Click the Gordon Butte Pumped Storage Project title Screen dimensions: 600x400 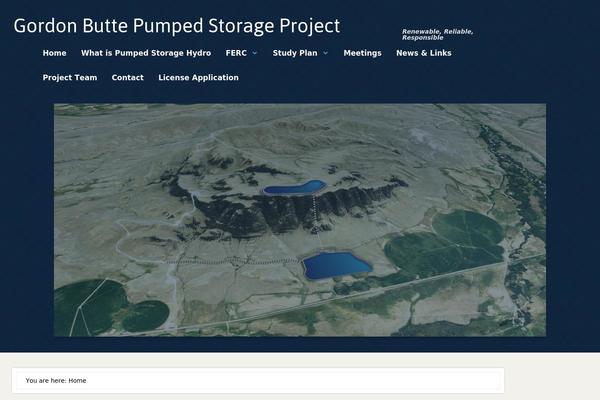coord(176,26)
